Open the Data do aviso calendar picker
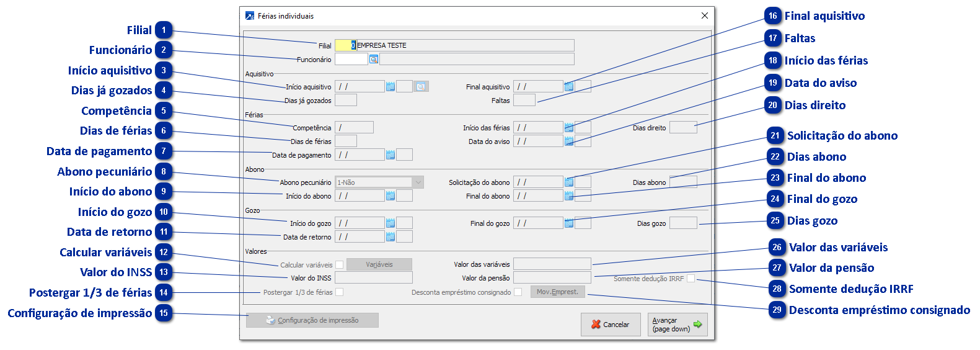 (569, 141)
